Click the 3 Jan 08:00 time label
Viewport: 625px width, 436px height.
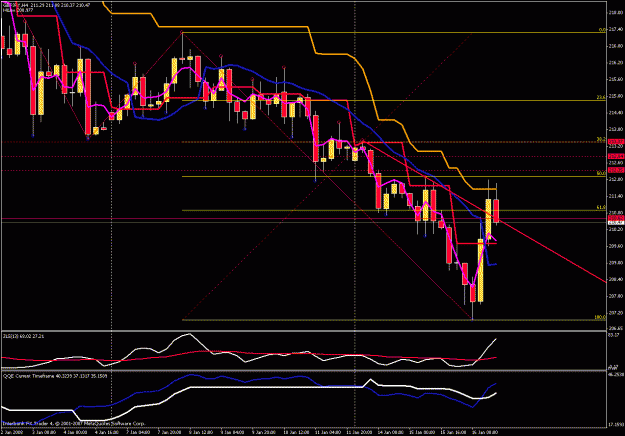point(43,432)
